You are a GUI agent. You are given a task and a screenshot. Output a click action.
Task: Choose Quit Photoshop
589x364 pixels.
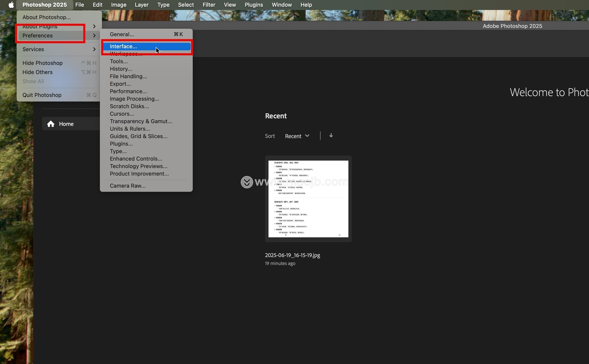pyautogui.click(x=59, y=95)
